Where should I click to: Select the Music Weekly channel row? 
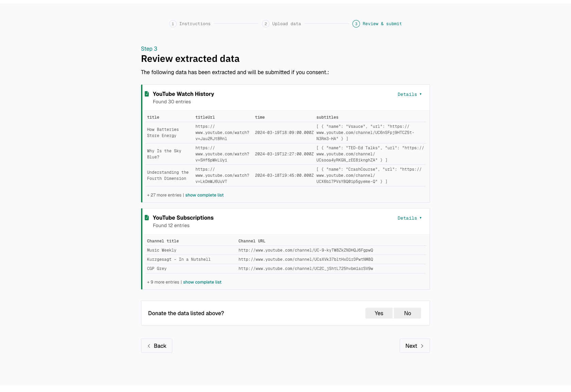click(286, 250)
